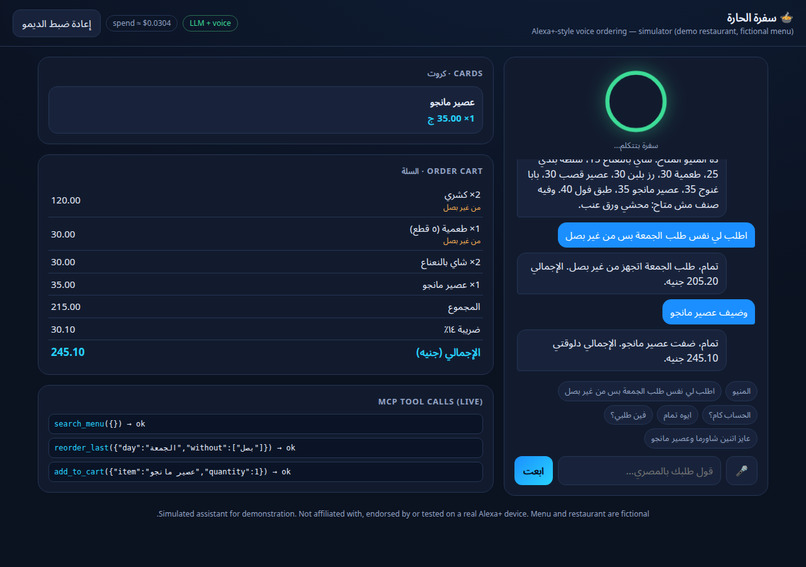Focus the قول طلبك بالمصري input field
The height and width of the screenshot is (567, 806).
pos(639,470)
